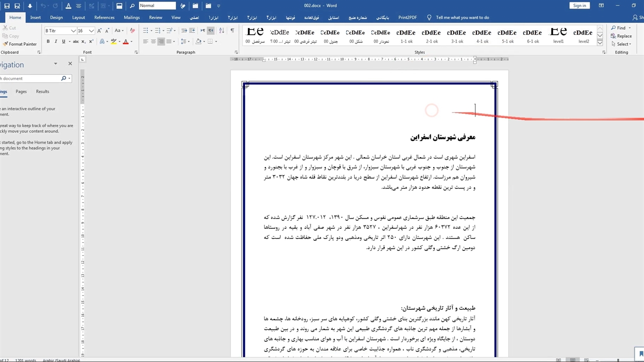Click the Tell me what you want to do box
644x362 pixels.
point(462,18)
